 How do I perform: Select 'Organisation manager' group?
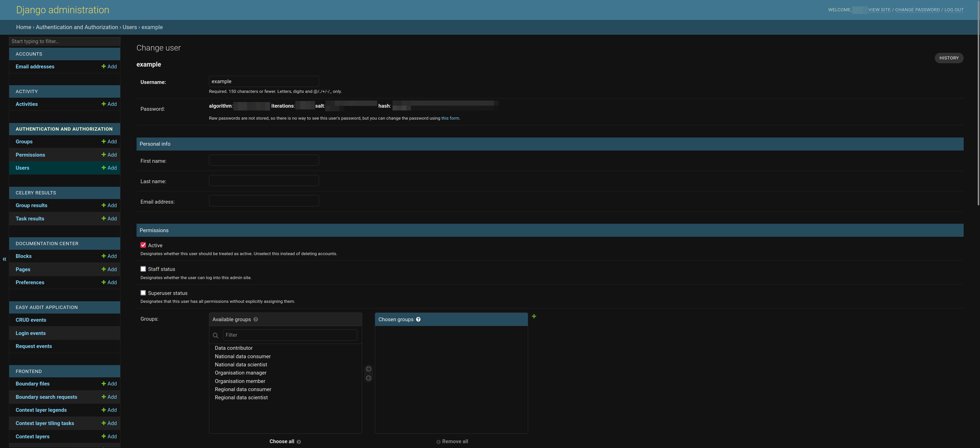click(x=240, y=373)
